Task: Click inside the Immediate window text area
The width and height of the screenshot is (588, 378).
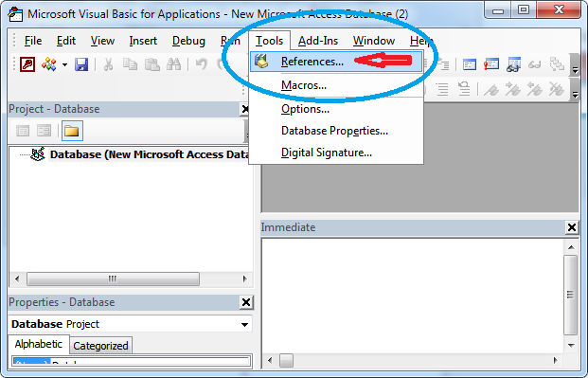Action: pos(413,296)
